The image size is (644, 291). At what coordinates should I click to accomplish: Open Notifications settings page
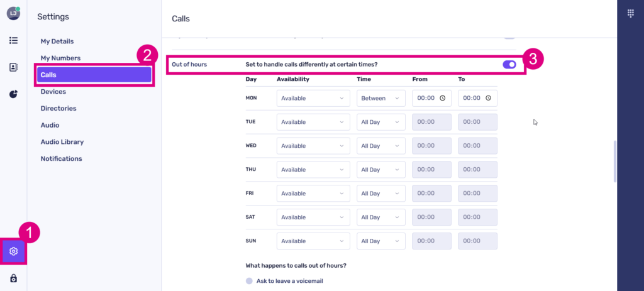click(x=61, y=158)
